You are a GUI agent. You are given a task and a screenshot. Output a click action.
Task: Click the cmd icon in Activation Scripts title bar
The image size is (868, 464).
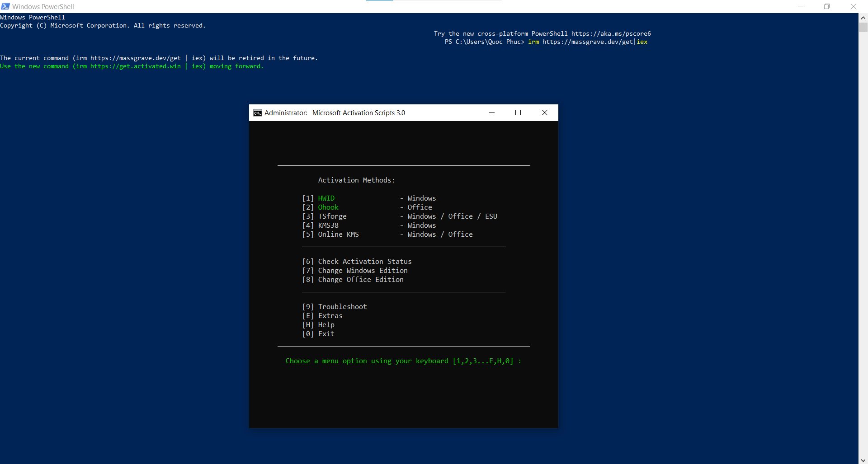(258, 113)
